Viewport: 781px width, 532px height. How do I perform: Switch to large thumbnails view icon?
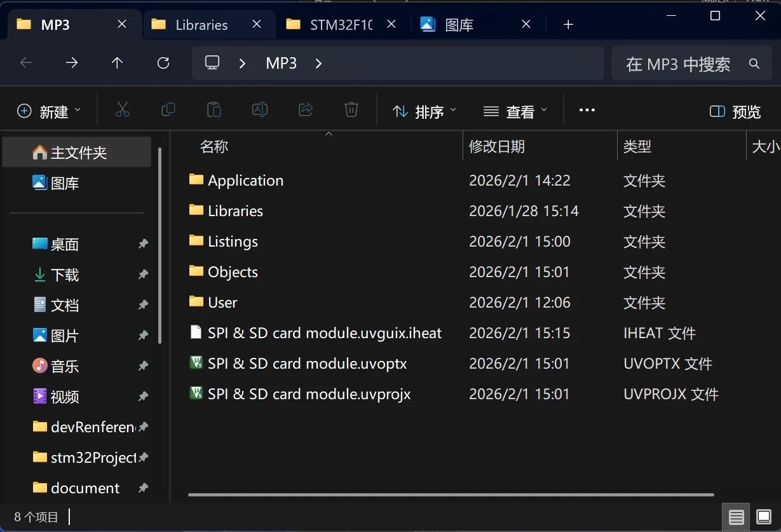pos(763,517)
